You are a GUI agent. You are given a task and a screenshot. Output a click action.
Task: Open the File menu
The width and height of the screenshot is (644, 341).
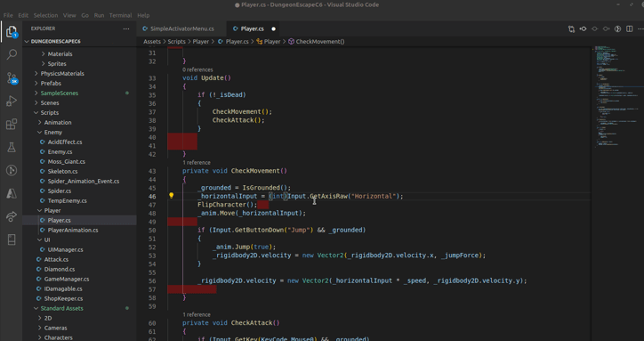click(x=8, y=15)
